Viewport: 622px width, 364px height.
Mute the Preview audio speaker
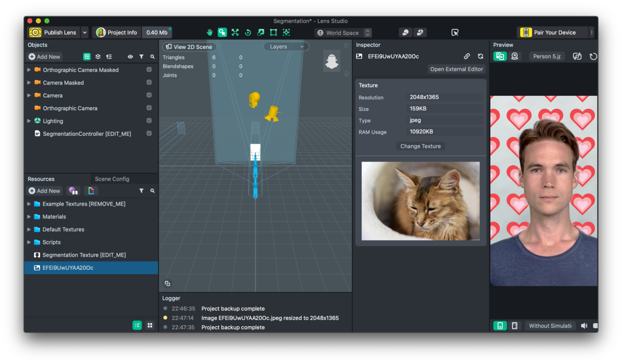point(584,326)
